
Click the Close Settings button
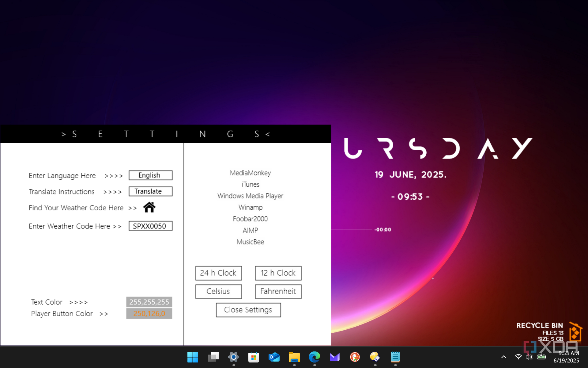coord(248,310)
